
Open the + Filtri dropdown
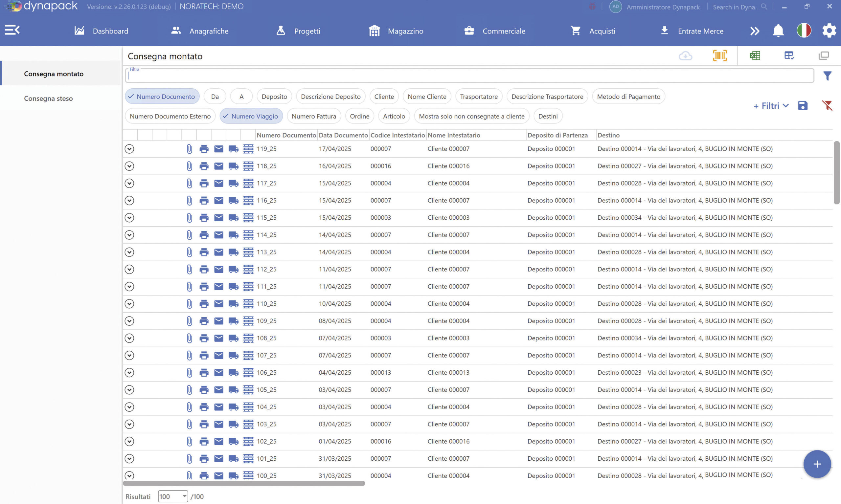[x=771, y=106]
